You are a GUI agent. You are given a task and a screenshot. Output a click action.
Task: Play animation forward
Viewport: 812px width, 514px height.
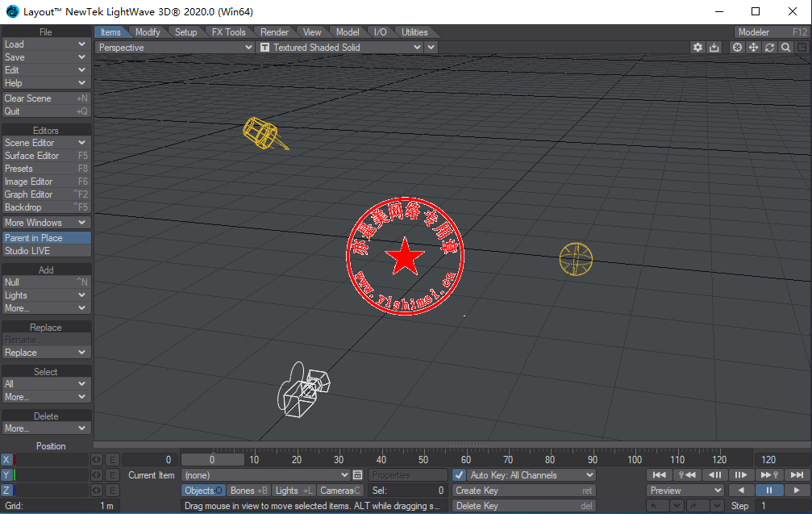[797, 490]
